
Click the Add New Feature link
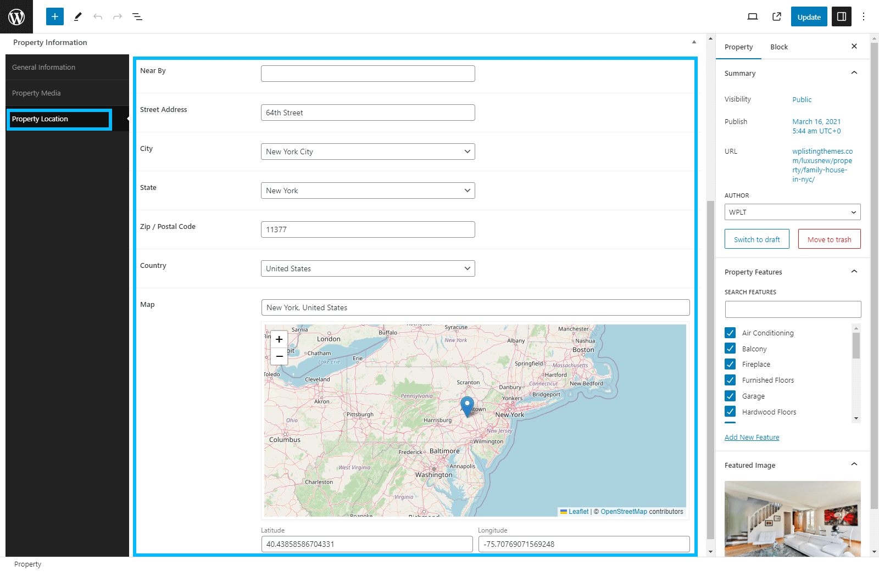(x=752, y=437)
